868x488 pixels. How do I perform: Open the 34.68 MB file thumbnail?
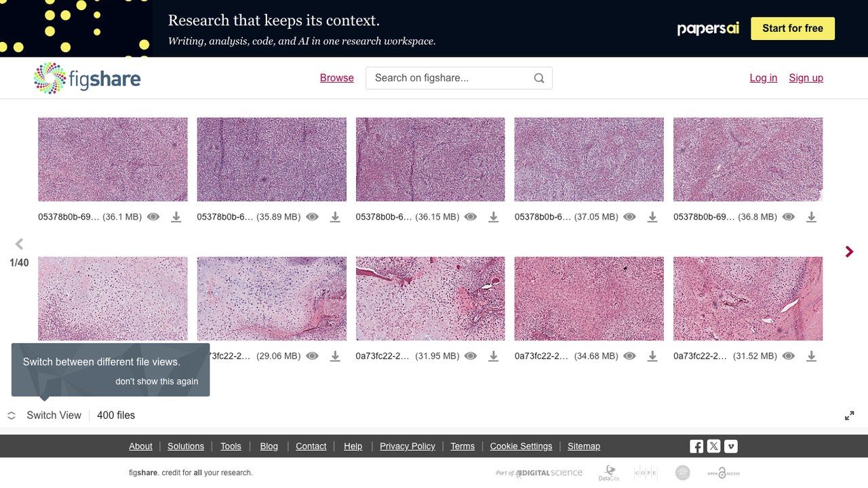pos(589,298)
